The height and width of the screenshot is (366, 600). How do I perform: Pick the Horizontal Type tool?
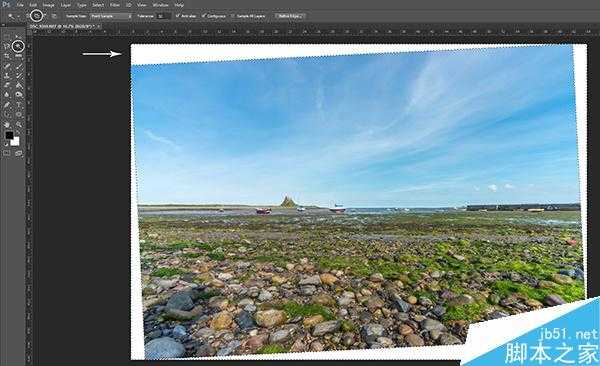(x=18, y=105)
